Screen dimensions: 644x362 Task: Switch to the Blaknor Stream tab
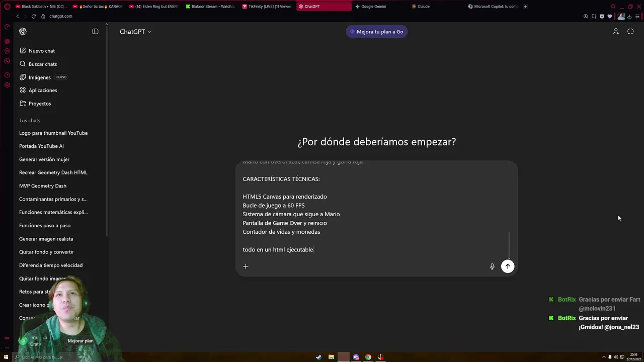point(211,7)
